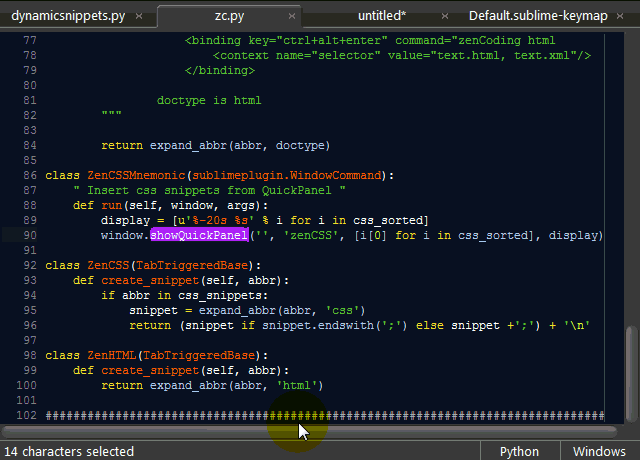Viewport: 640px width, 460px height.
Task: Switch to the untitled* tab
Action: click(381, 17)
